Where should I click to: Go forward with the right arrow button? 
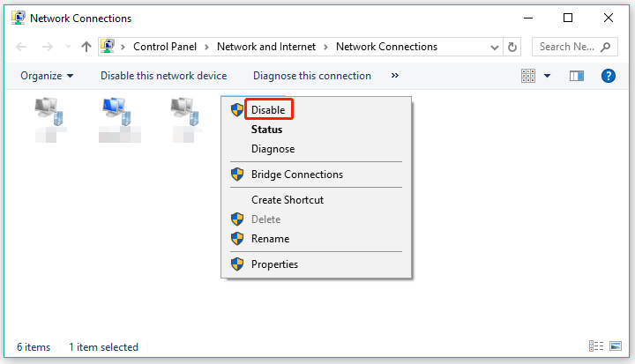[48, 47]
